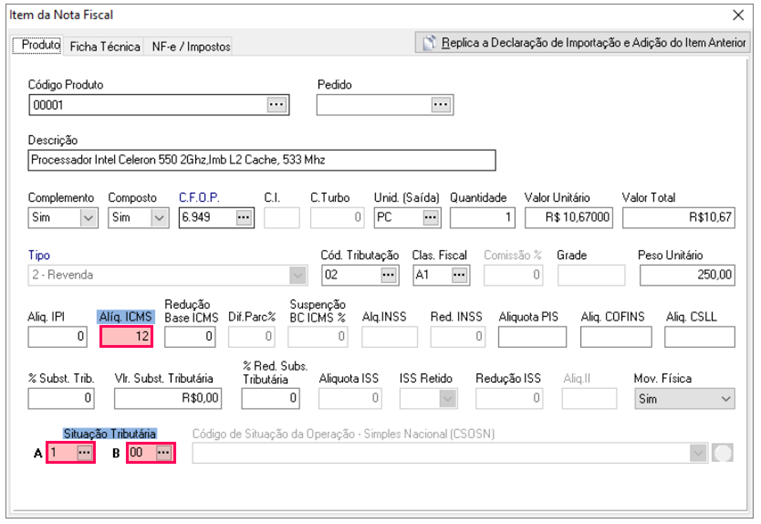This screenshot has height=524, width=761.
Task: Click the Aliq. ICMS field
Action: 127,337
